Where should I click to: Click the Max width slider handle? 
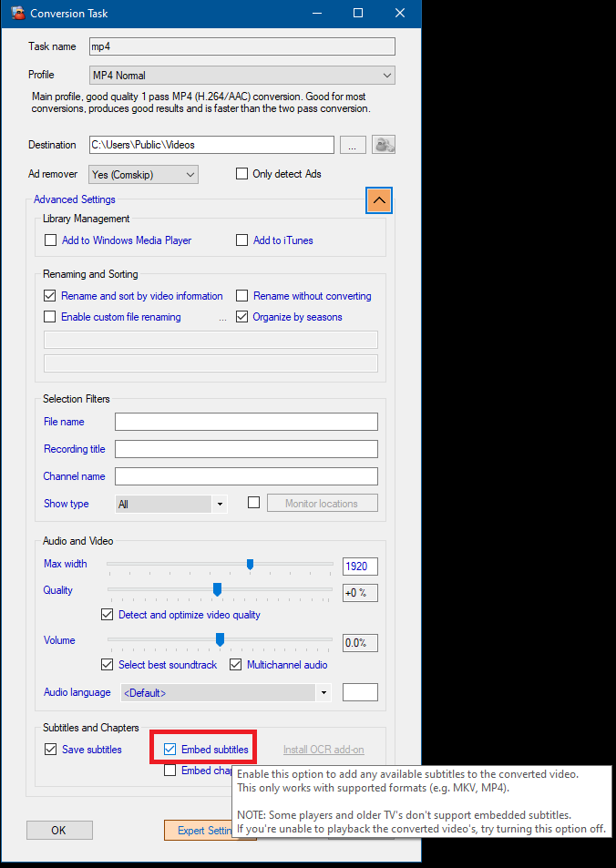click(x=249, y=565)
